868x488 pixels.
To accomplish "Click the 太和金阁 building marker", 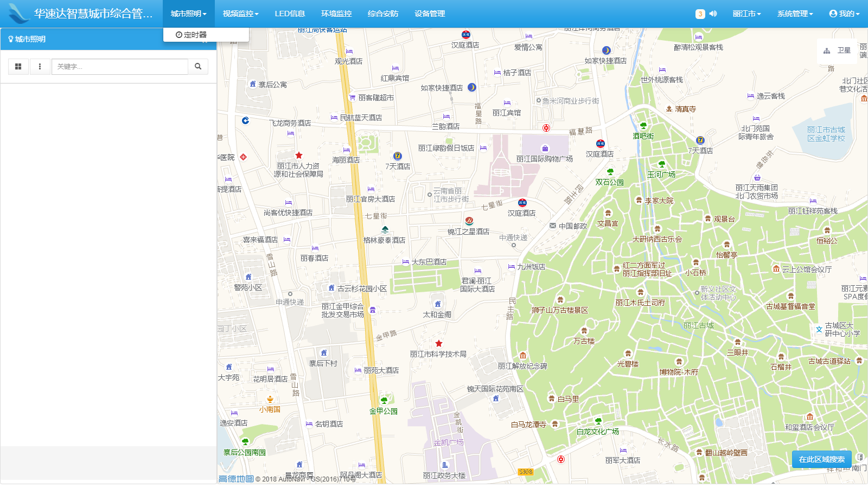I will pyautogui.click(x=438, y=304).
